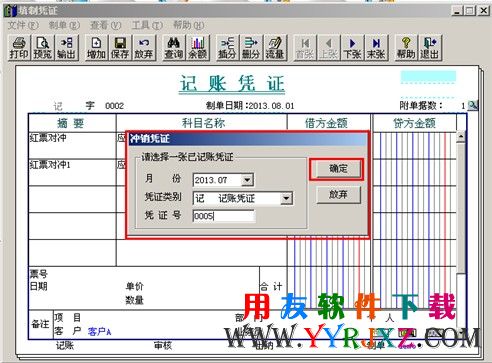Image resolution: width=492 pixels, height=363 pixels.
Task: Open 预览 print preview
Action: [x=43, y=48]
